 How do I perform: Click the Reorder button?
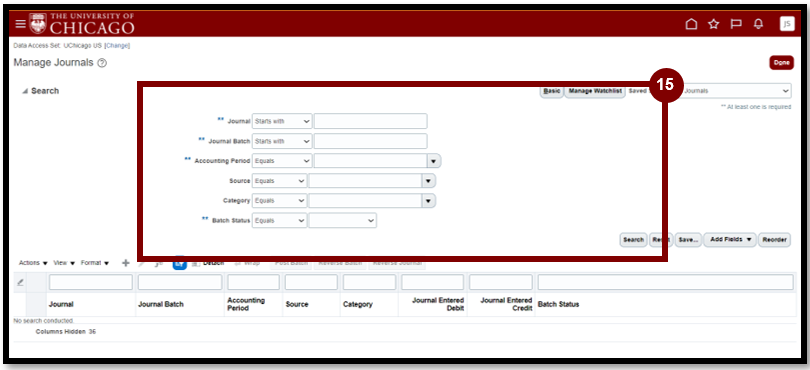pos(774,240)
